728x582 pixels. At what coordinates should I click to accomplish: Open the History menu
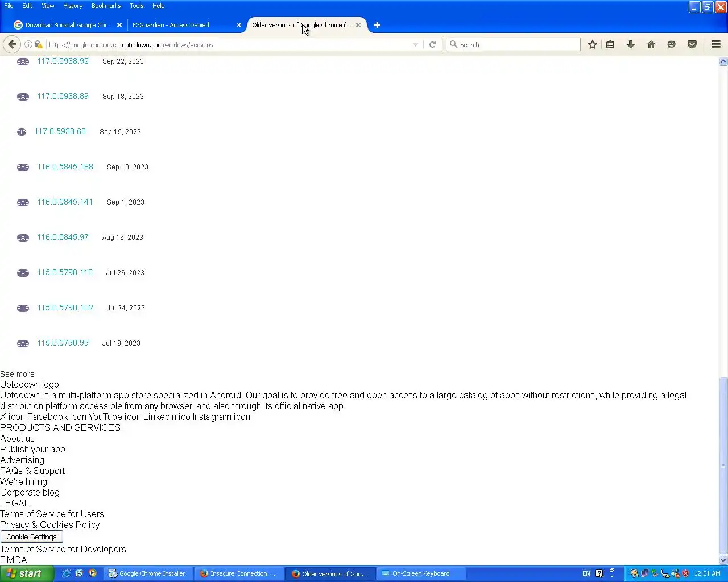pos(73,6)
